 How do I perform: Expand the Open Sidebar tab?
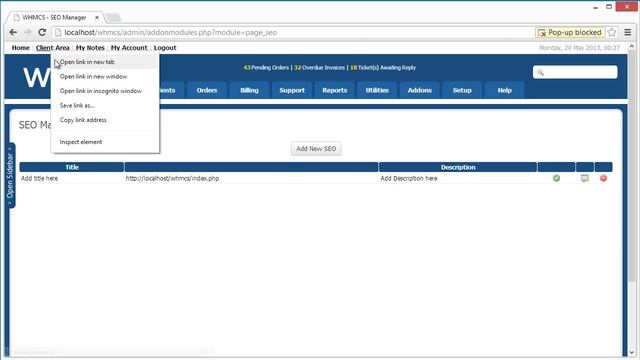pos(10,176)
